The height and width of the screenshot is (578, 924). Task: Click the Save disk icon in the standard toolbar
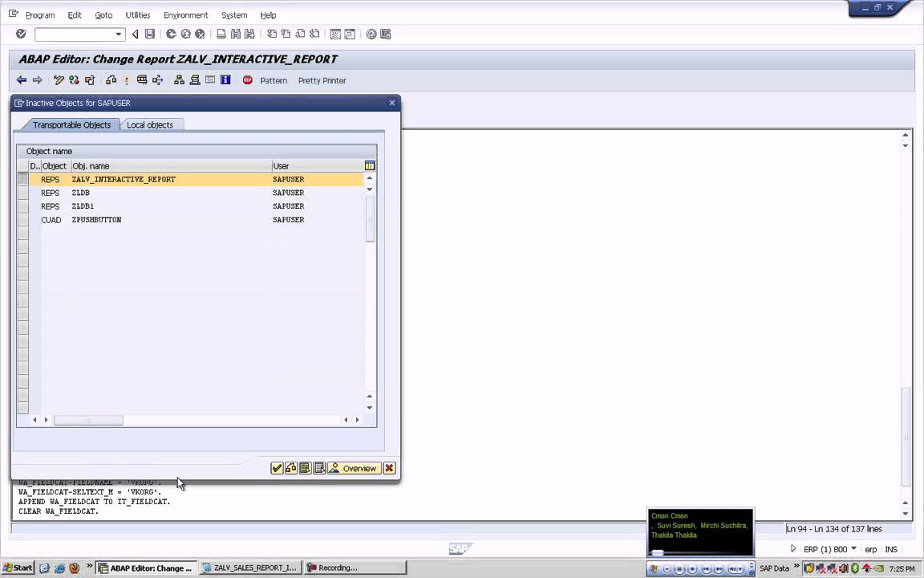point(150,35)
